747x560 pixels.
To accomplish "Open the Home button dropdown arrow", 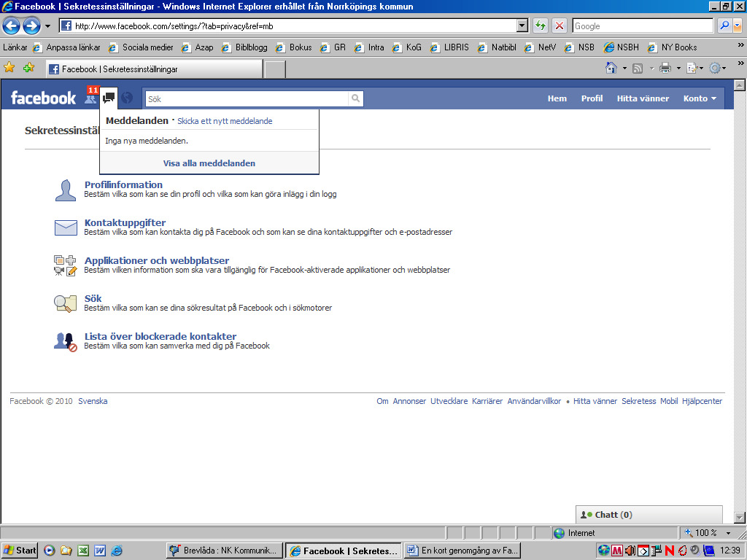I will 624,69.
